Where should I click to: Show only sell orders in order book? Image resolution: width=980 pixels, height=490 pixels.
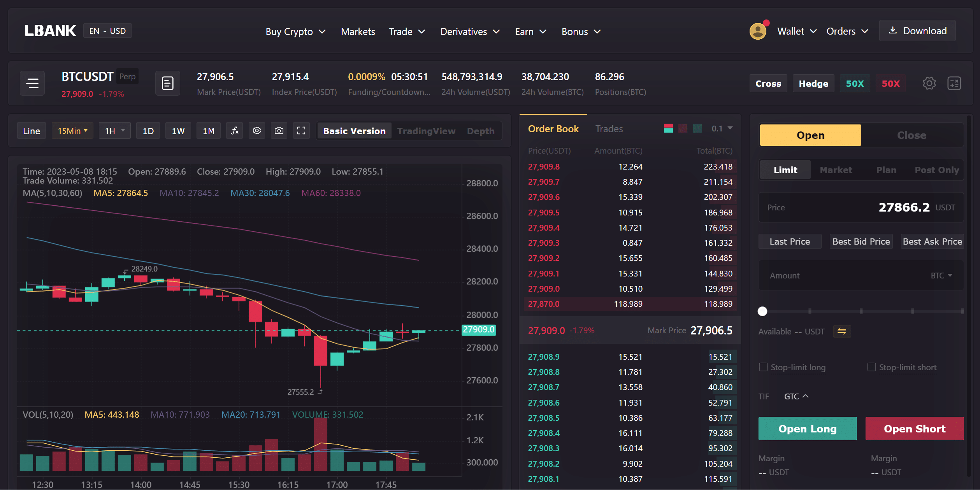(683, 128)
